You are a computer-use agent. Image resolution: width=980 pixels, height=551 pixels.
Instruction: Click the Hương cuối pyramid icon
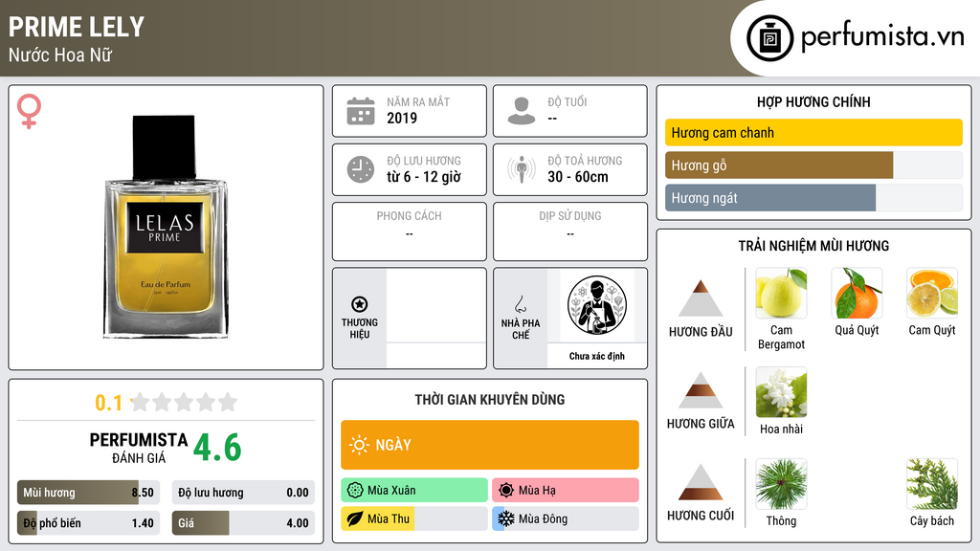pos(701,482)
